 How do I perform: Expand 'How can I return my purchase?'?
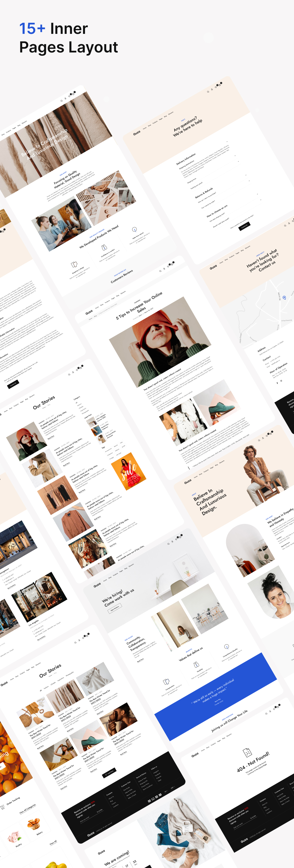click(246, 175)
